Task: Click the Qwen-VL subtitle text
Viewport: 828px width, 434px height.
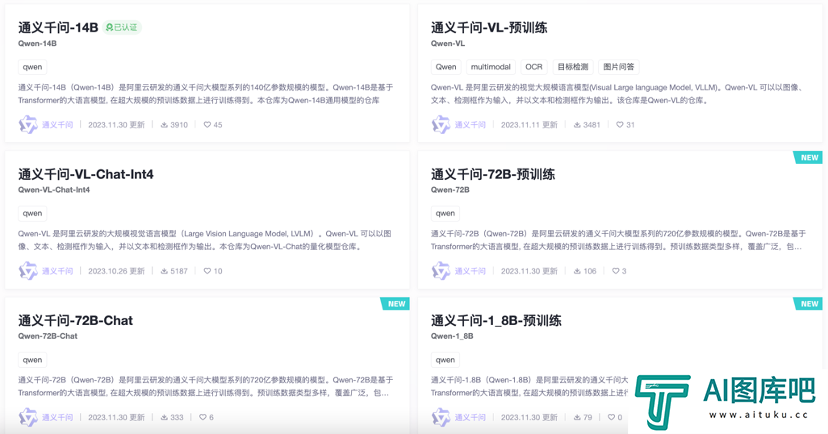Action: (x=448, y=44)
